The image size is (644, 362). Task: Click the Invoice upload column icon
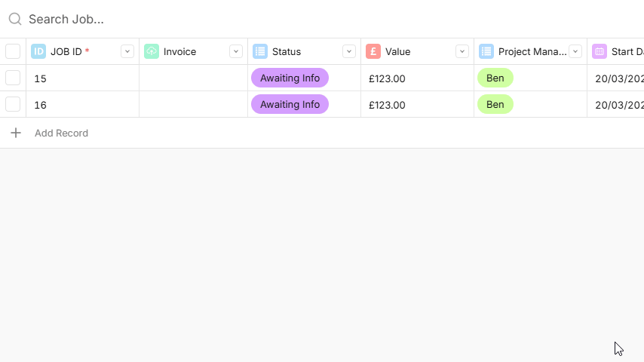[152, 51]
